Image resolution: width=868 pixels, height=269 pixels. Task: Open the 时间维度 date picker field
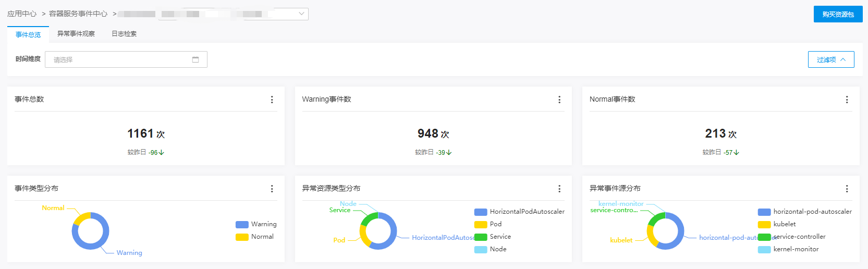click(x=120, y=59)
